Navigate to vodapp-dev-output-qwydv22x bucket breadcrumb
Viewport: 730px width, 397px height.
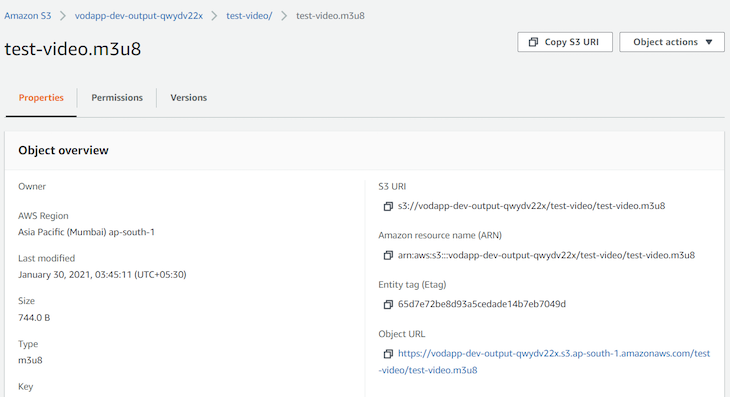139,16
